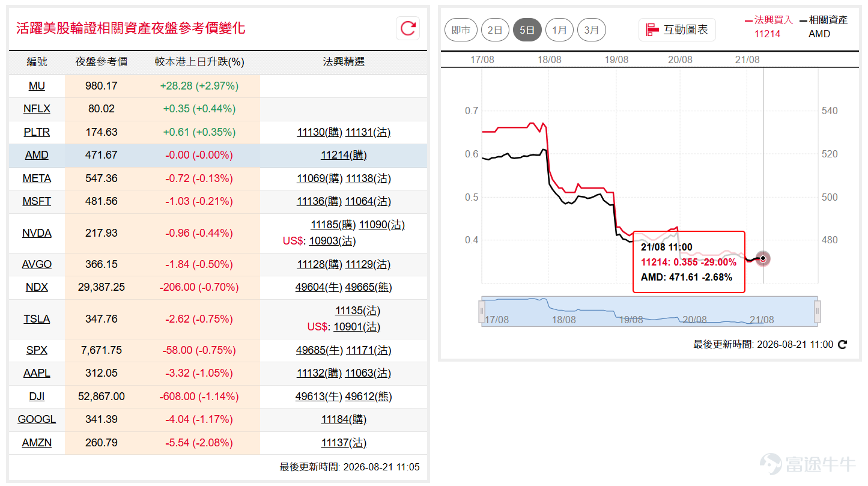Viewport: 868px width, 486px height.
Task: Open AAPL put warrant 11063
Action: pyautogui.click(x=368, y=373)
